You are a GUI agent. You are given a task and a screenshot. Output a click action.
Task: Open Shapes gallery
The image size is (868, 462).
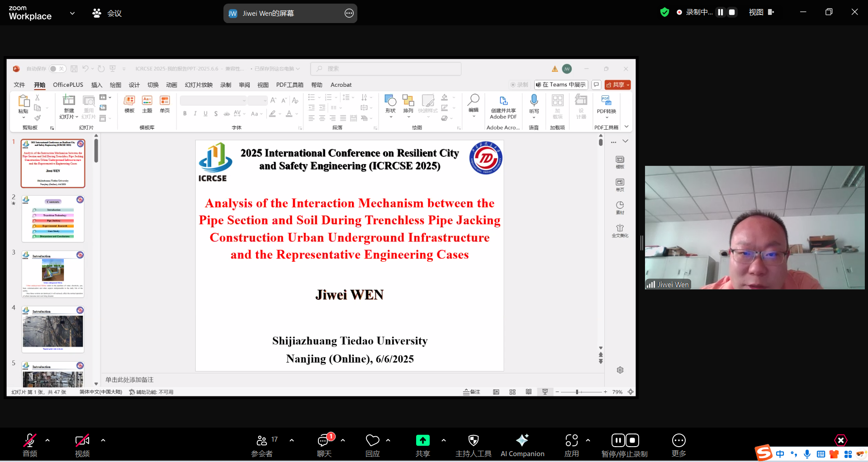390,106
